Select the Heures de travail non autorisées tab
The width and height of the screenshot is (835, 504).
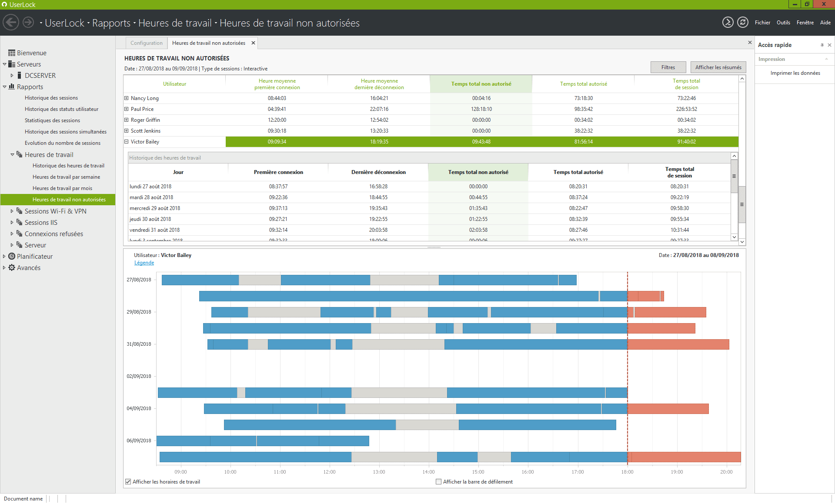point(209,43)
